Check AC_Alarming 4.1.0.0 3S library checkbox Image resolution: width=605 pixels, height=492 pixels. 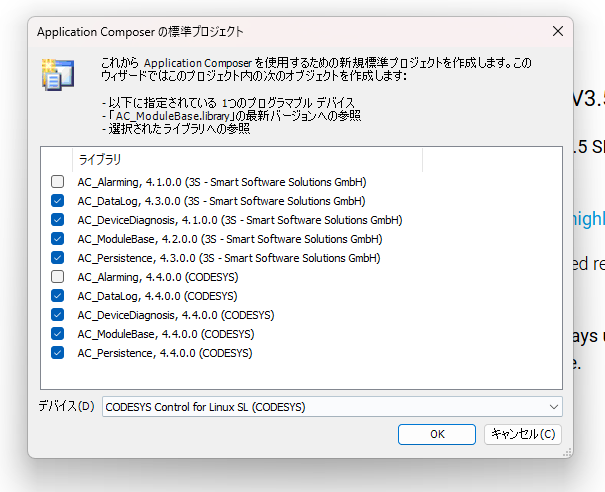57,181
